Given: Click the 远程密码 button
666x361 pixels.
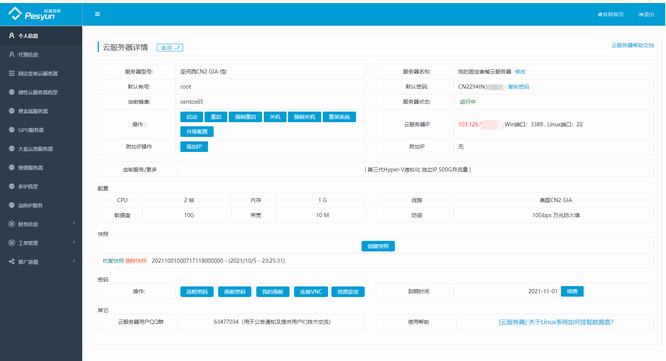Looking at the screenshot, I should [197, 292].
